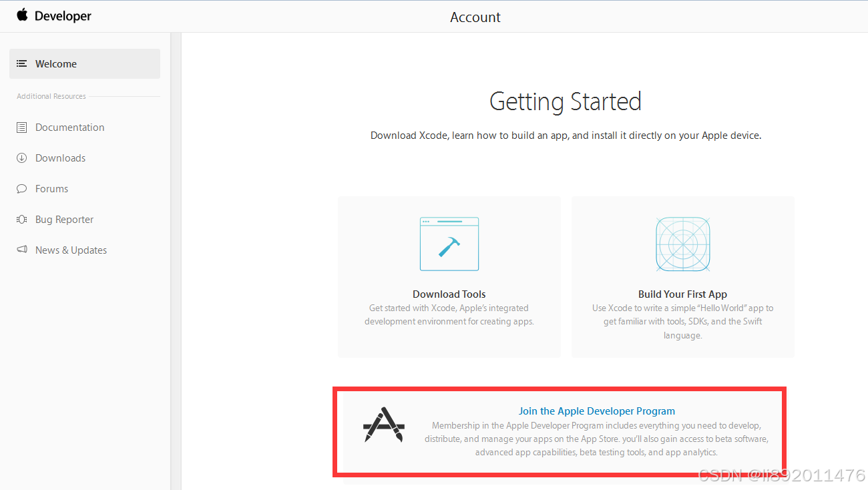Viewport: 868px width, 490px height.
Task: Click the Additional Resources label
Action: click(x=51, y=96)
